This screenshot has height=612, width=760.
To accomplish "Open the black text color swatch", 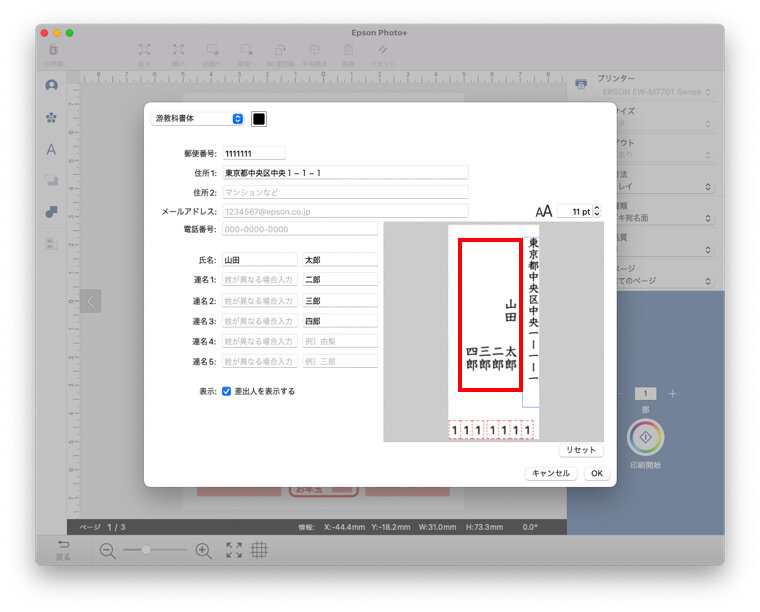I will pyautogui.click(x=259, y=119).
